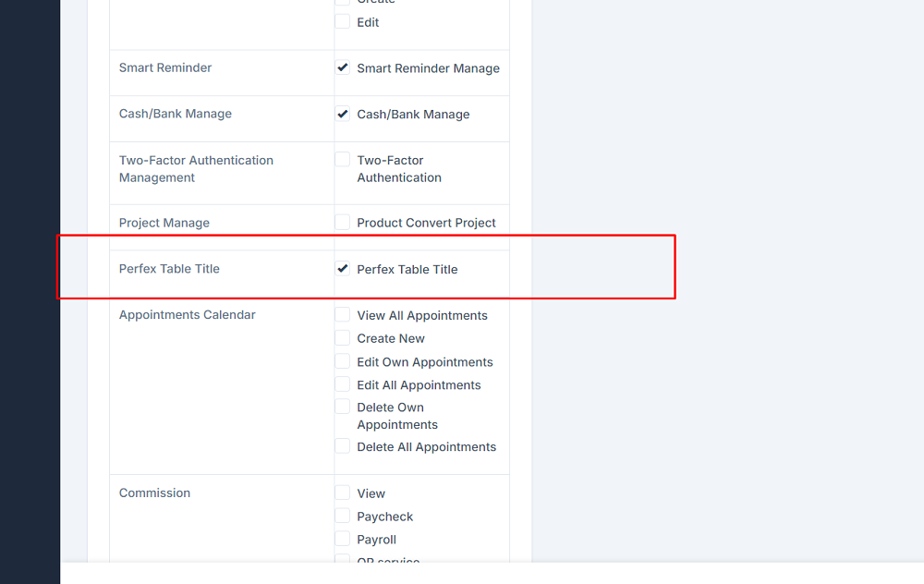Click the Commission row heading
The image size is (924, 584).
click(154, 493)
